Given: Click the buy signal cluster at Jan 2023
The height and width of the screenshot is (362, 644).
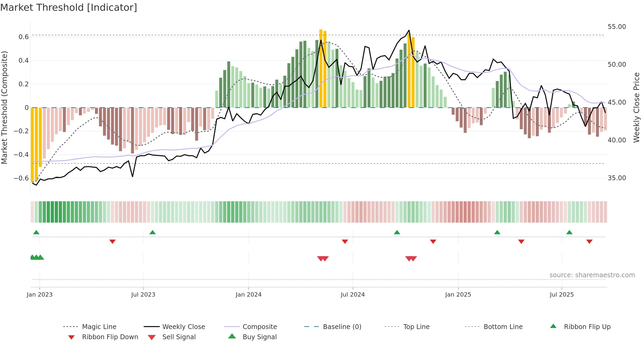Looking at the screenshot, I should point(37,257).
